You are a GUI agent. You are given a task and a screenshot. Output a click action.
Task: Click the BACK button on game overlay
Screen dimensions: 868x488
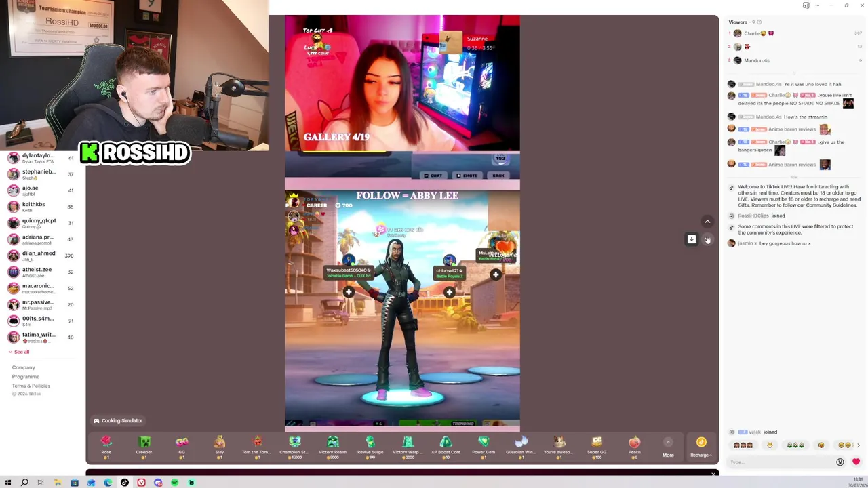point(498,176)
